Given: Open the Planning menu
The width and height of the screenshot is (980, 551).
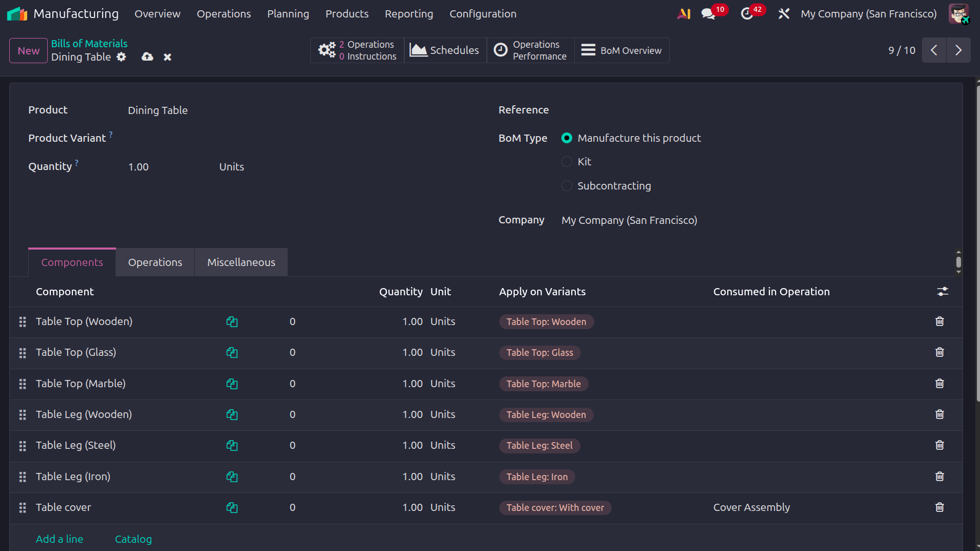Looking at the screenshot, I should coord(288,14).
